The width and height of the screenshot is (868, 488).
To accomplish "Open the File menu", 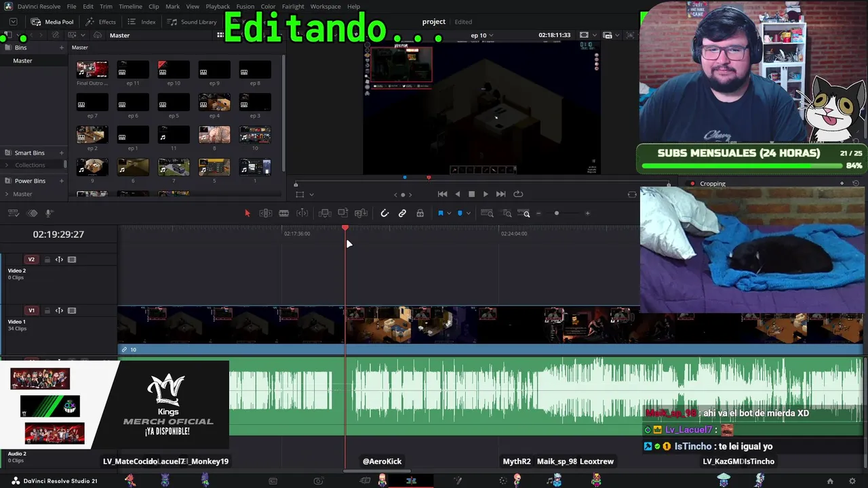I will click(71, 7).
